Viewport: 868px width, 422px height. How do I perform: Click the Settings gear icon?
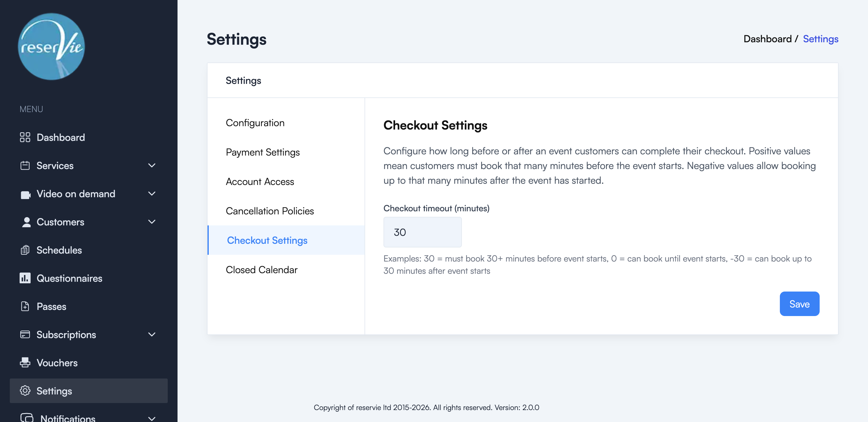[25, 391]
